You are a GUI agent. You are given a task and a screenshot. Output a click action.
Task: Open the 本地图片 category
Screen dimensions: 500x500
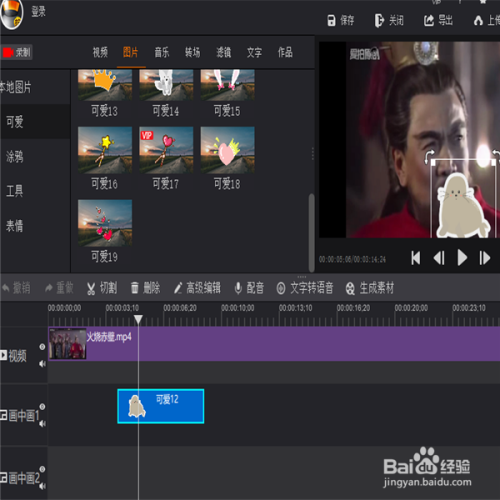[15, 87]
